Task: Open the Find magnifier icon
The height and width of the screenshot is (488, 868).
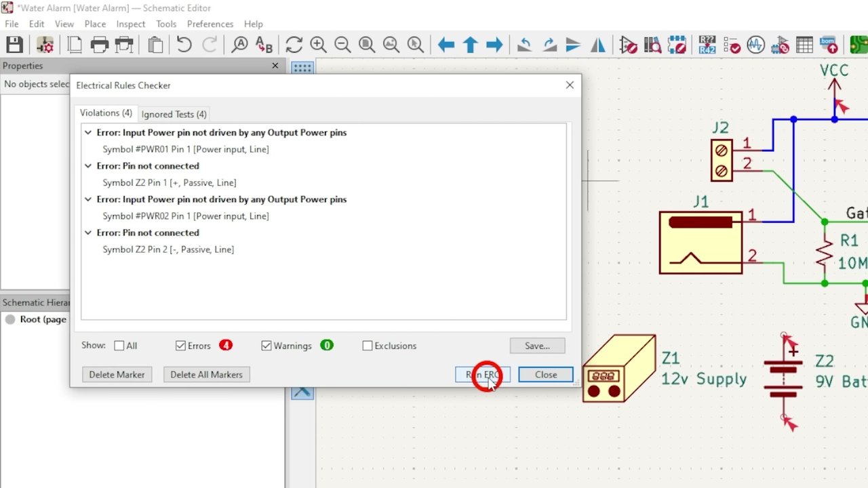Action: 239,45
